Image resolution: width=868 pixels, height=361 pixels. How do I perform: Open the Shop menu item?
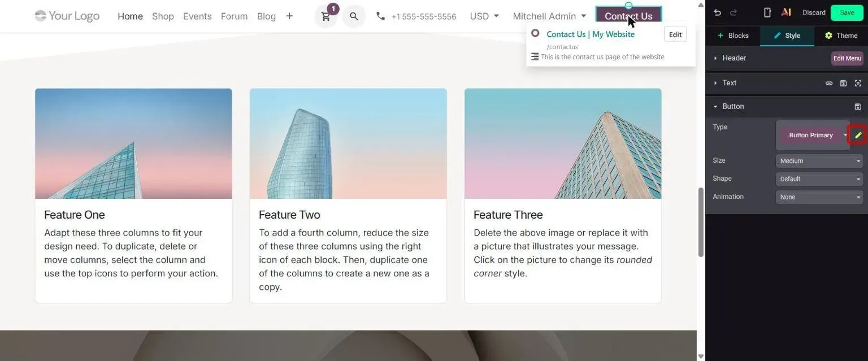point(163,16)
